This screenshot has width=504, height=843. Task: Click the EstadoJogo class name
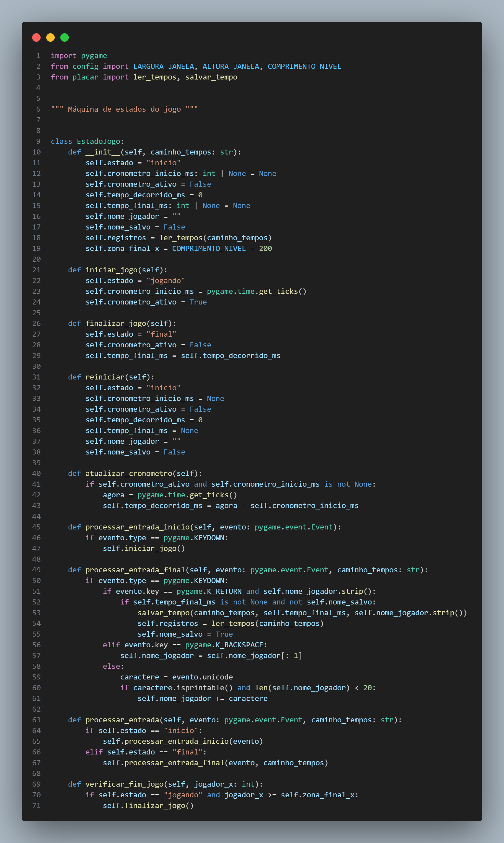(x=98, y=141)
